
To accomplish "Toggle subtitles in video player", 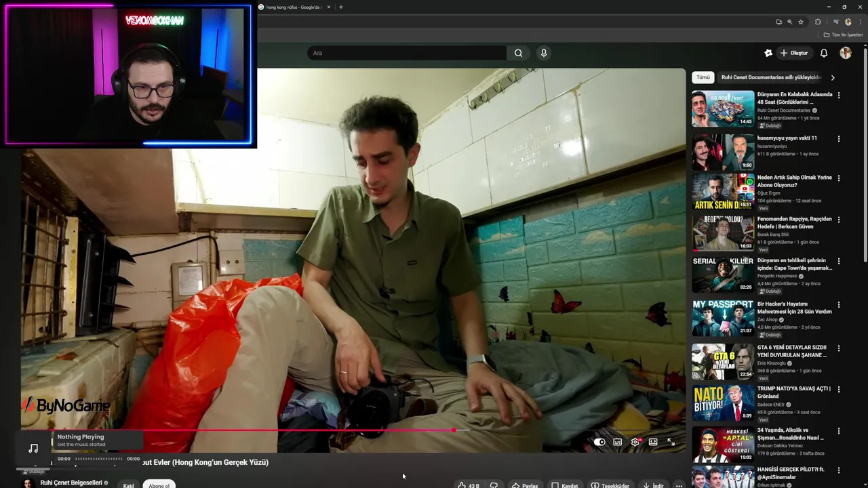I will click(x=617, y=442).
